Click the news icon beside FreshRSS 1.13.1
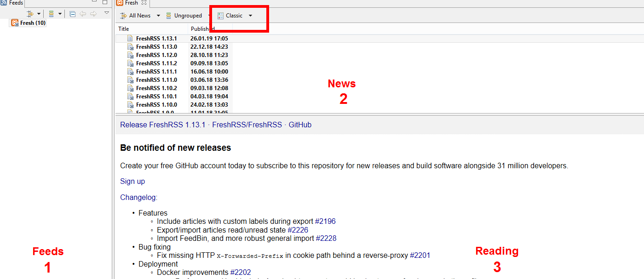Image resolution: width=644 pixels, height=279 pixels. pyautogui.click(x=130, y=39)
